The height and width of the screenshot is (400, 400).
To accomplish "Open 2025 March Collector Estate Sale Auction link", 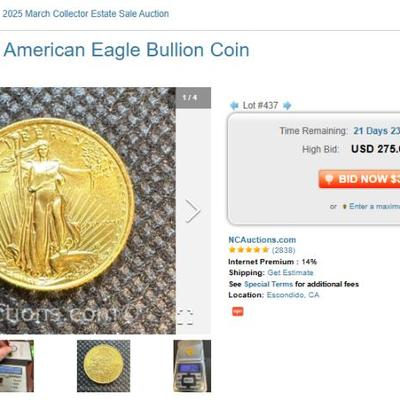I will [86, 14].
